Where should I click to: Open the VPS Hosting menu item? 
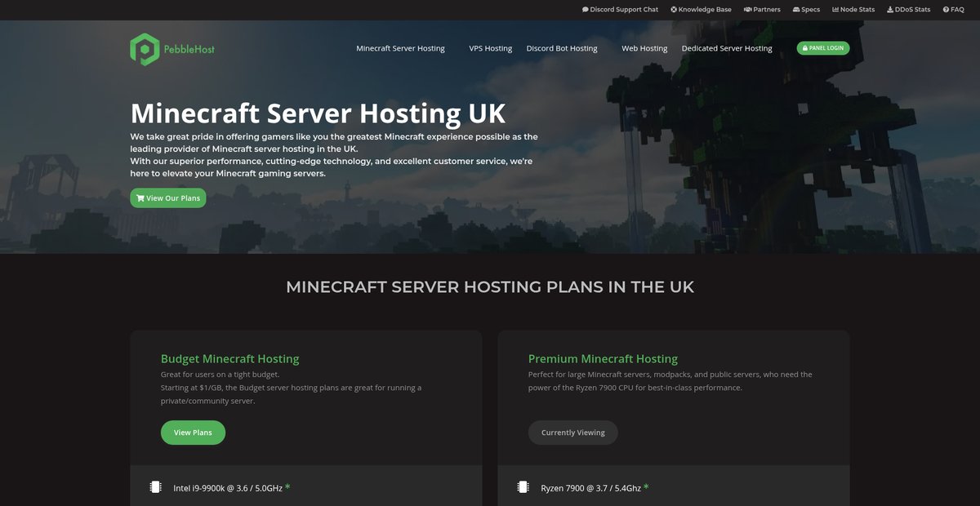click(x=491, y=48)
